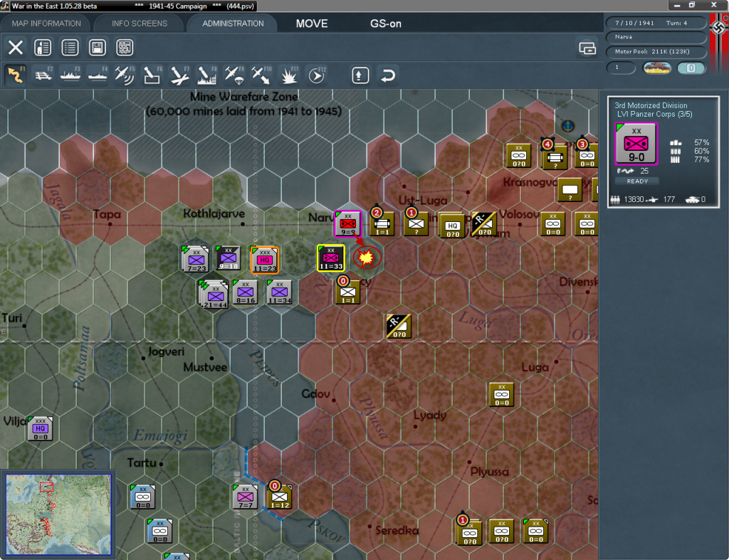Click the pill showing 0 in the status panel
This screenshot has width=729, height=560.
pyautogui.click(x=691, y=68)
